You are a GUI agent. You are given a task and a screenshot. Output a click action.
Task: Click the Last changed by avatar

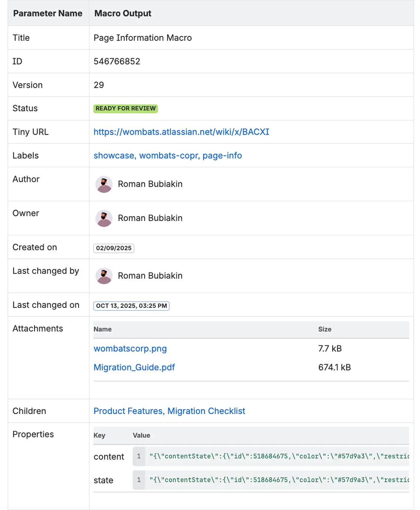pyautogui.click(x=104, y=276)
